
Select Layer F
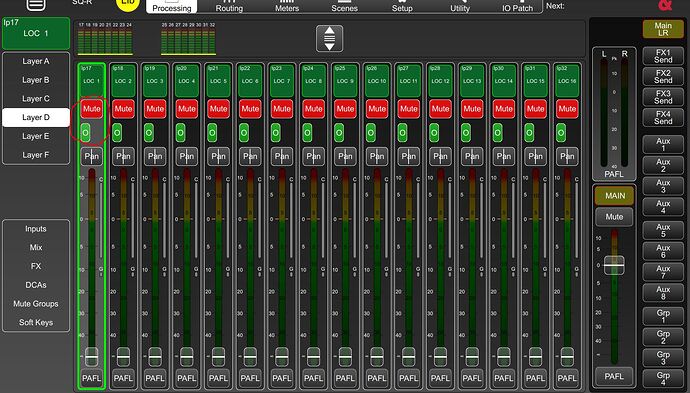tap(36, 155)
